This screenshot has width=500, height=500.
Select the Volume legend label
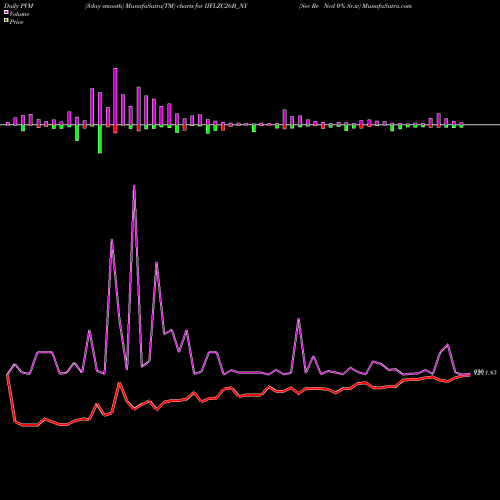pyautogui.click(x=19, y=14)
